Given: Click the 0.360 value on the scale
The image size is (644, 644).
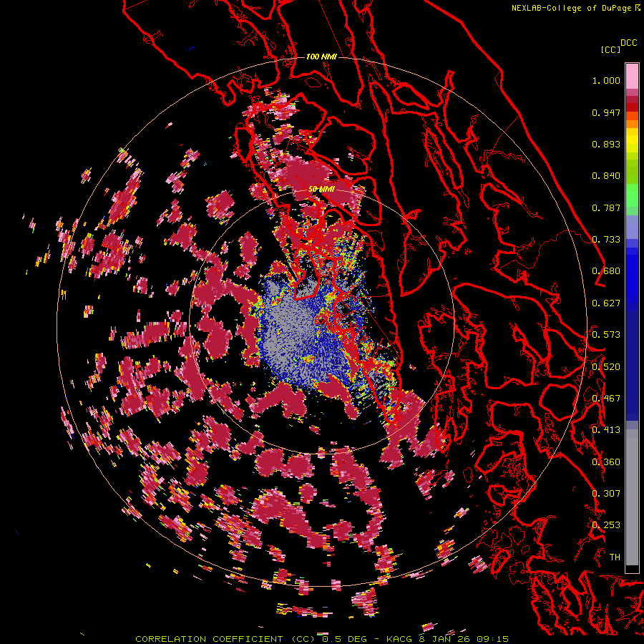Looking at the screenshot, I should pyautogui.click(x=606, y=462).
